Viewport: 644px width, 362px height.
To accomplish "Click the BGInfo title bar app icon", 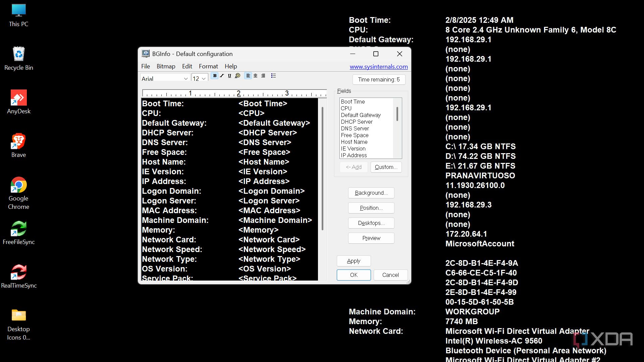I will [146, 54].
